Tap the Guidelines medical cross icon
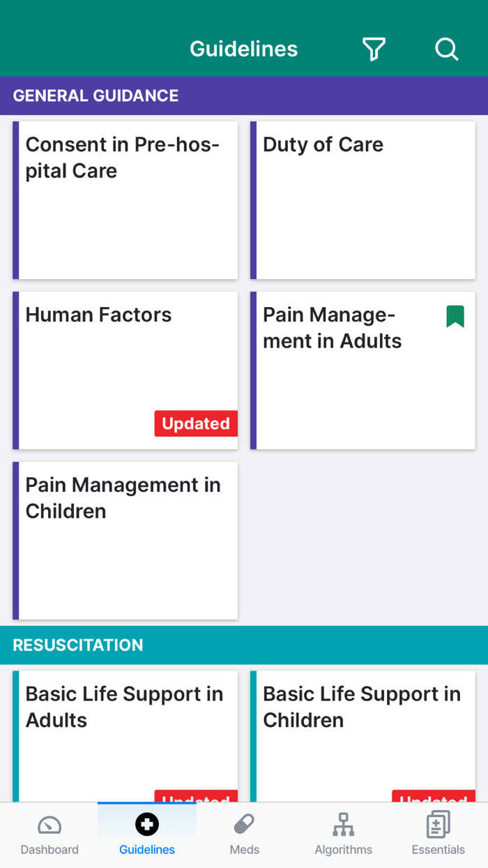This screenshot has width=488, height=868. 147,825
